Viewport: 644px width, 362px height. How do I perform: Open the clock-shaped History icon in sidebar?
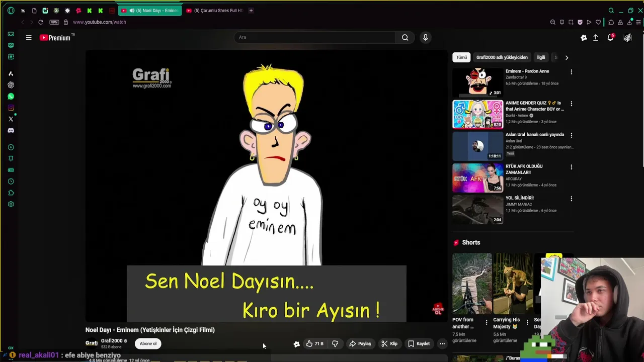(11, 182)
